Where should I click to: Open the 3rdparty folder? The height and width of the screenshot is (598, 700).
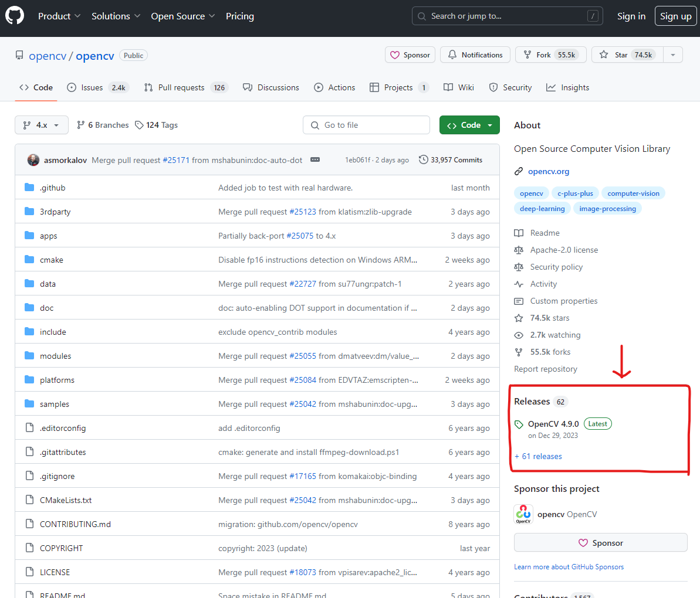coord(55,212)
